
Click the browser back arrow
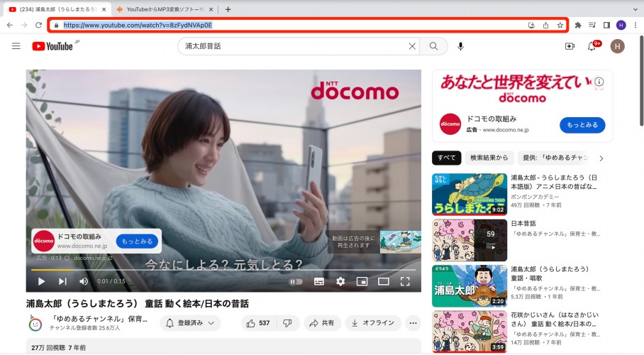click(x=10, y=25)
